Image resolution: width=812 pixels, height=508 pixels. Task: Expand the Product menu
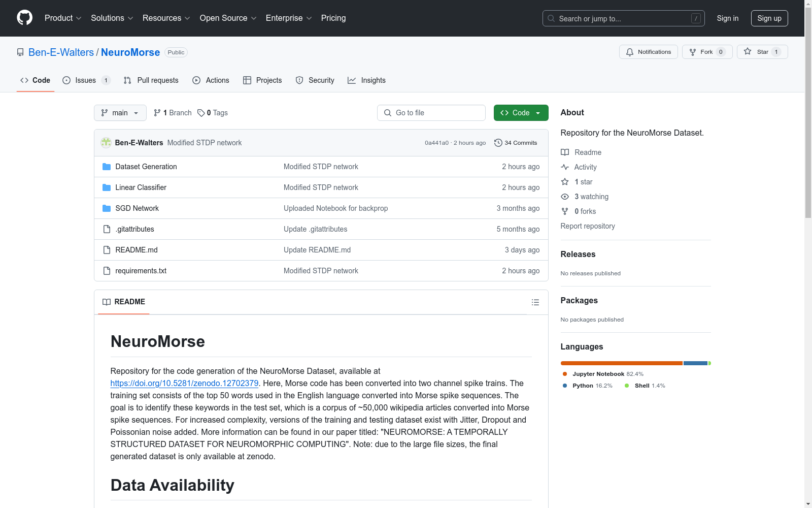coord(63,18)
